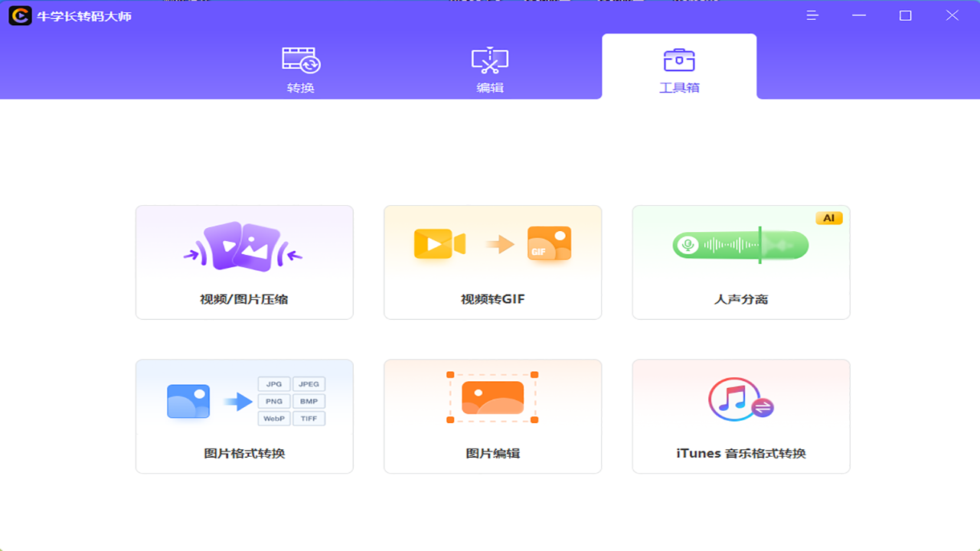Select the 工具箱 tab
This screenshot has width=980, height=551.
tap(678, 67)
